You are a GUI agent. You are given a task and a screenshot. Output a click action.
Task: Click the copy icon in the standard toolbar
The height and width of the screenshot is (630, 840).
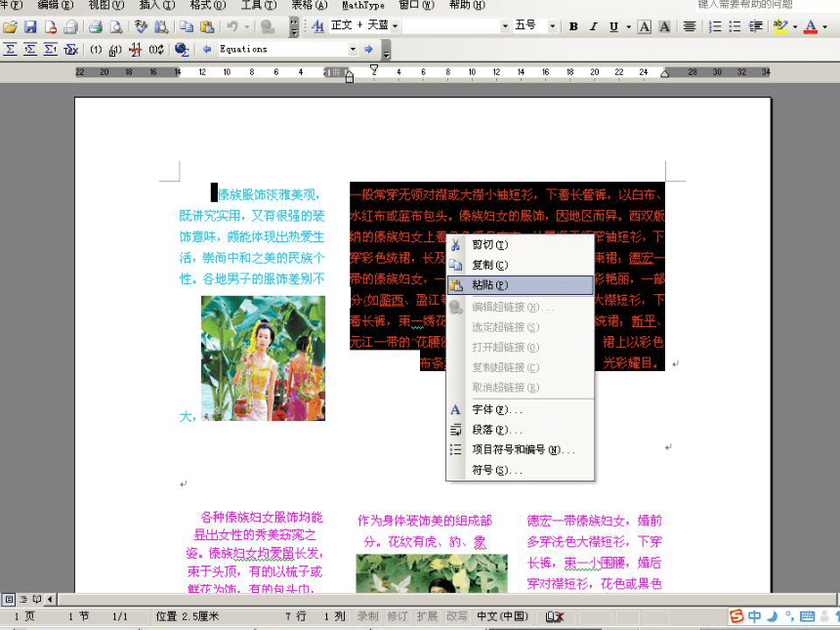pyautogui.click(x=187, y=26)
